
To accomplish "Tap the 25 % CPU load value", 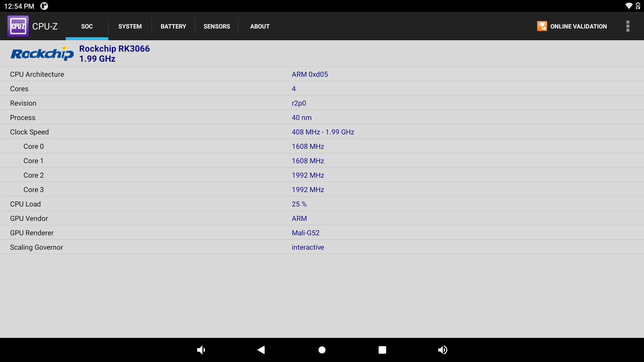I will point(299,204).
